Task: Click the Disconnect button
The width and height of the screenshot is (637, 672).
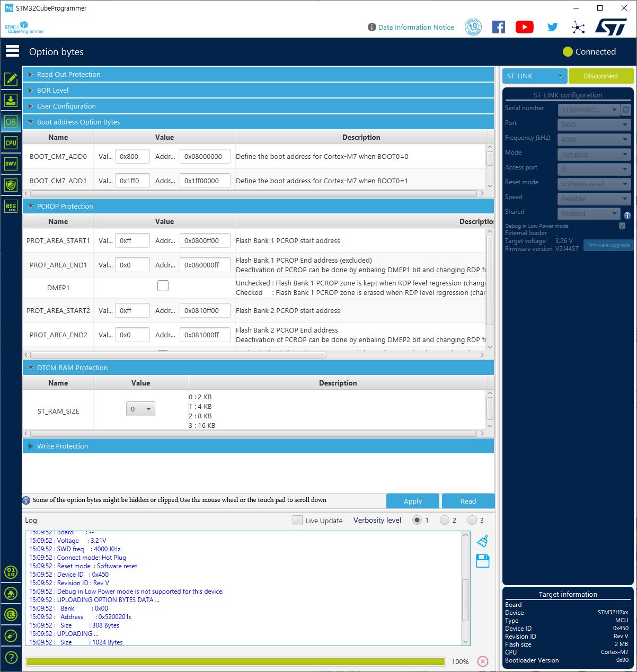Action: click(x=600, y=76)
